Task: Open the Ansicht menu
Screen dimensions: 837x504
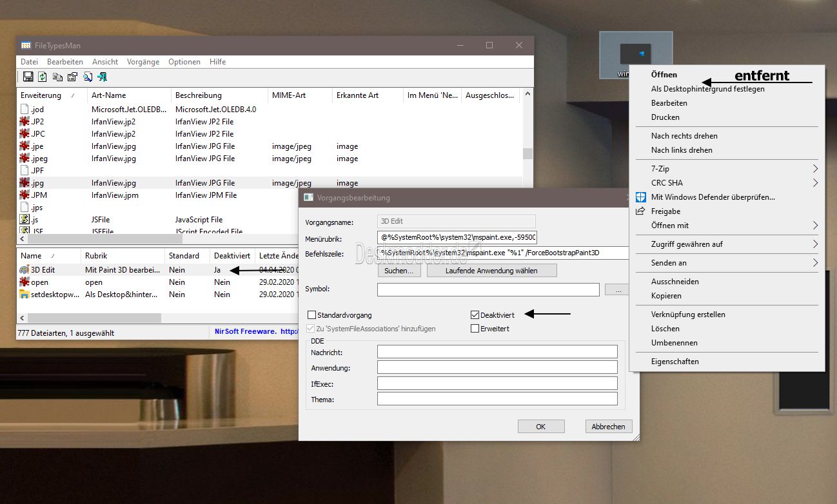Action: pos(105,62)
